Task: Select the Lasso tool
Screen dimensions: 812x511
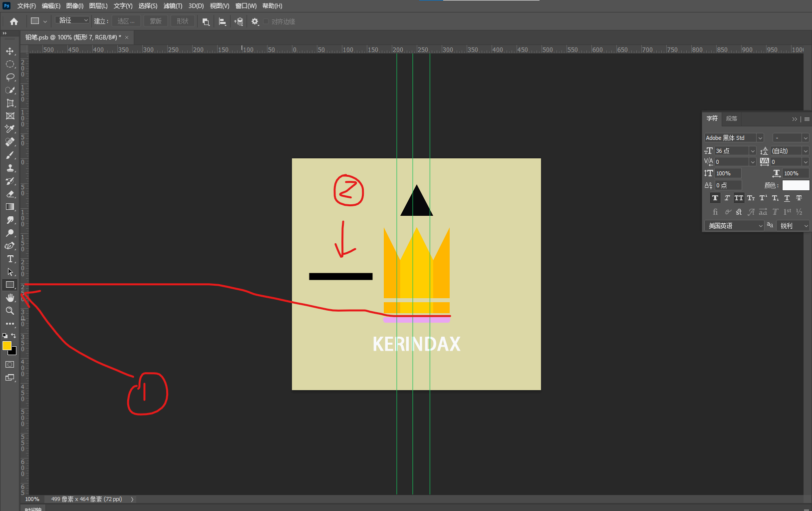Action: (10, 77)
